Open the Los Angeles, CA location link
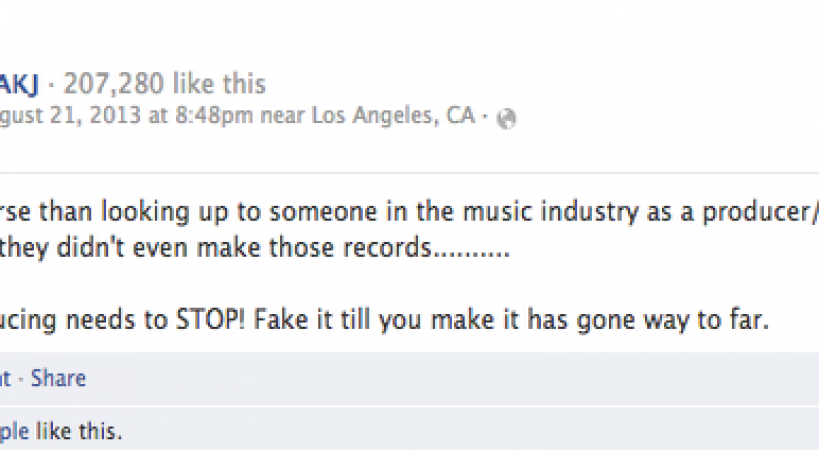Screen dimensions: 819x452 tap(393, 116)
